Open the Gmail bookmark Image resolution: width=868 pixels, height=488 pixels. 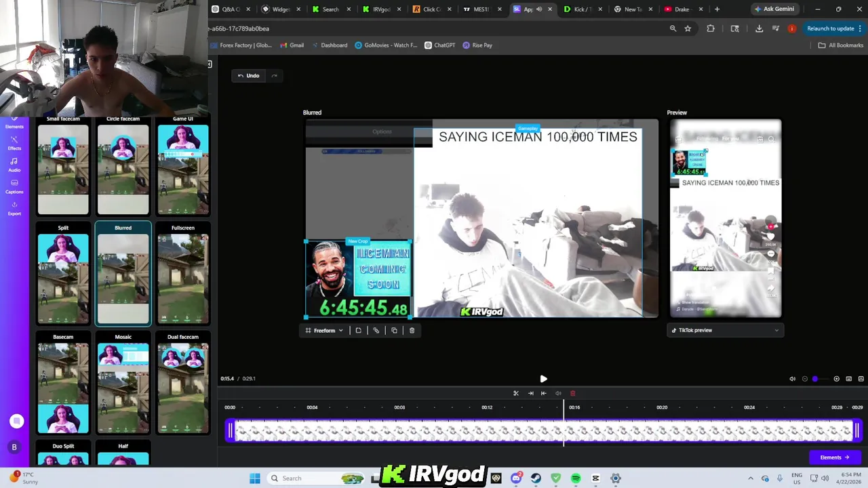292,45
